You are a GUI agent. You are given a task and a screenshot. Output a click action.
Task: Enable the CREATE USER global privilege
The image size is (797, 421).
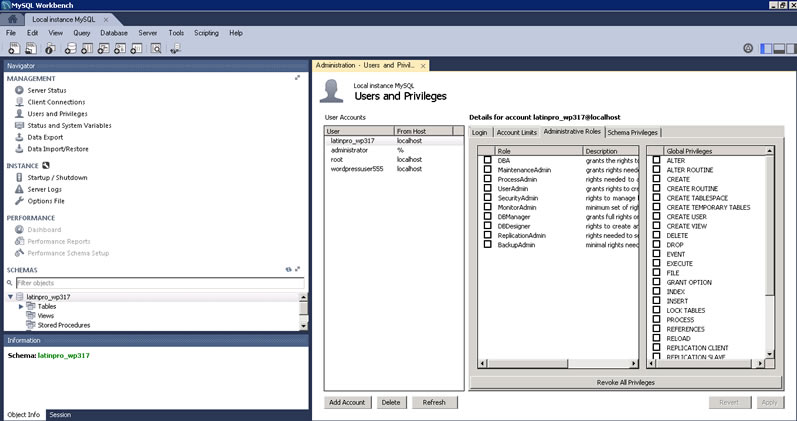pyautogui.click(x=656, y=216)
